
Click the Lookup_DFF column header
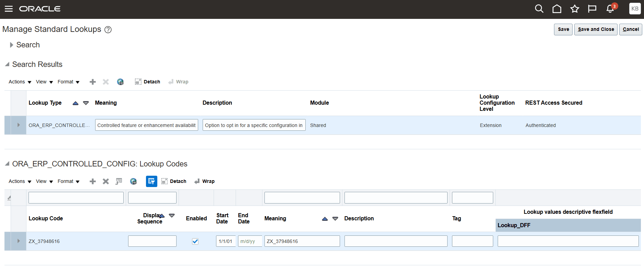click(x=568, y=225)
